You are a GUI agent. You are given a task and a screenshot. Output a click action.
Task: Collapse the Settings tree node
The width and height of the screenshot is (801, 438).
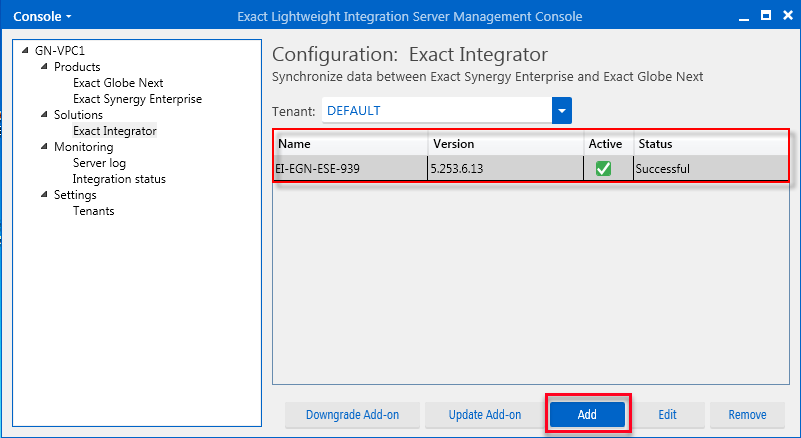44,195
